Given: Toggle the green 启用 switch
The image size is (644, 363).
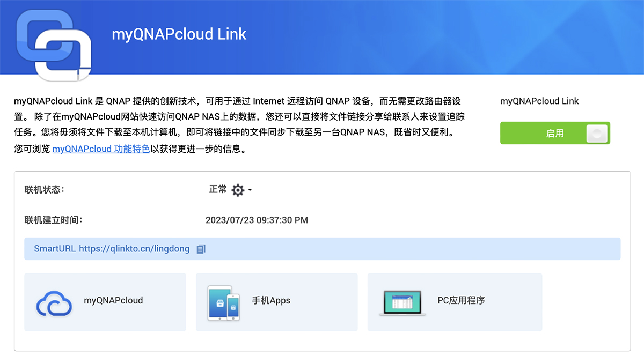Looking at the screenshot, I should pos(555,133).
